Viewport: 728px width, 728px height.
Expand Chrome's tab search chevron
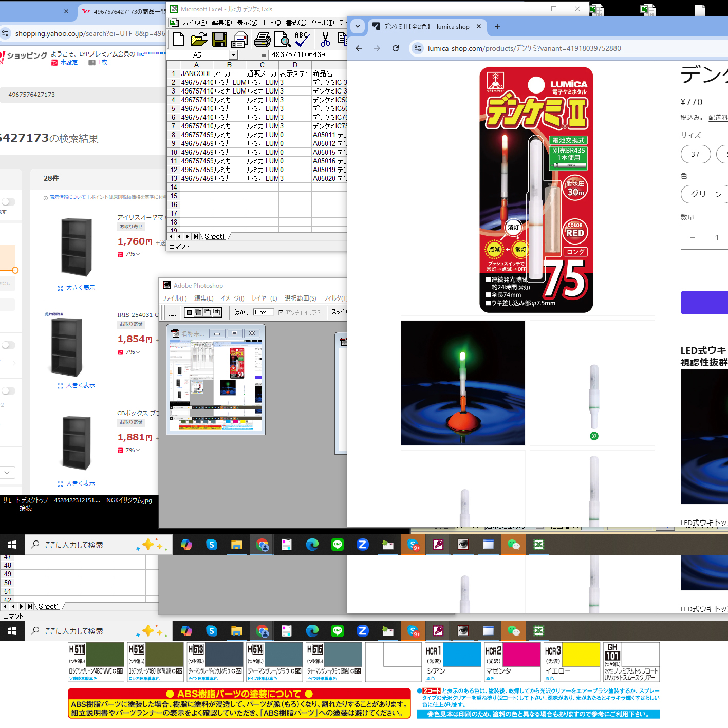358,26
